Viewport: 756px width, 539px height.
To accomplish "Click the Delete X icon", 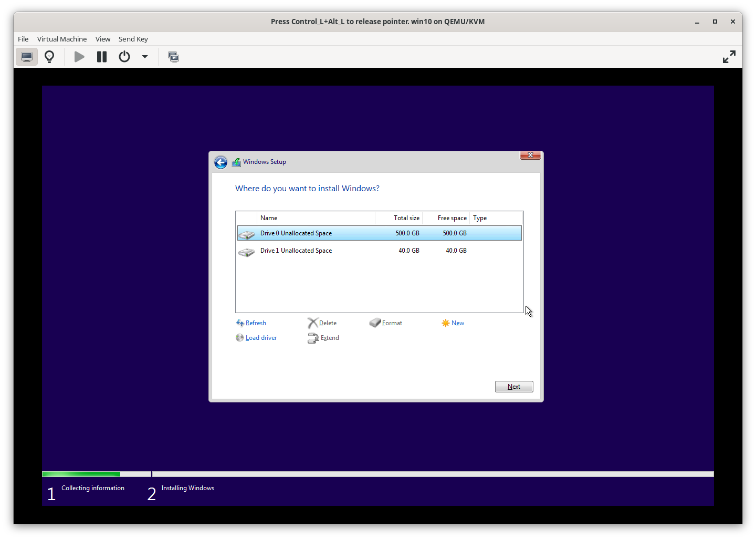I will (313, 323).
